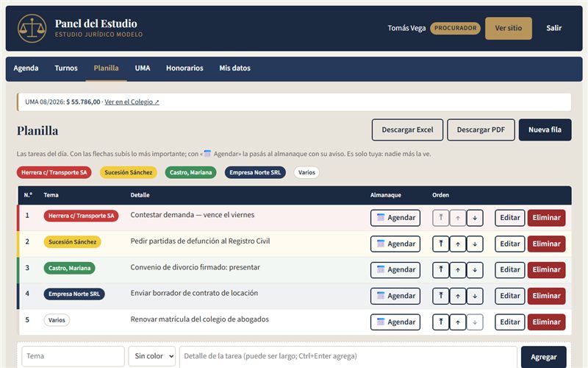Click text 'Renovar matrícula del colegio de abogados'

click(x=199, y=319)
